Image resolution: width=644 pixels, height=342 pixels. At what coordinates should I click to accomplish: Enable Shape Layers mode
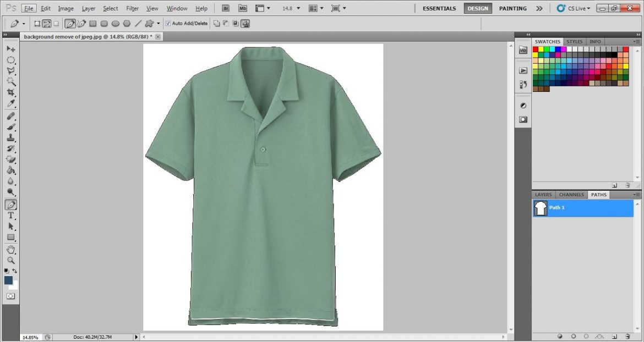[x=37, y=24]
